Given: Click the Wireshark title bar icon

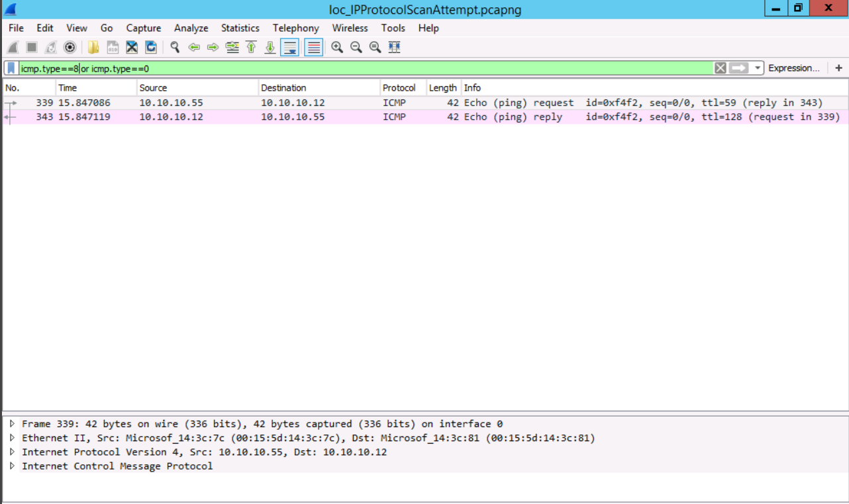Looking at the screenshot, I should (10, 9).
